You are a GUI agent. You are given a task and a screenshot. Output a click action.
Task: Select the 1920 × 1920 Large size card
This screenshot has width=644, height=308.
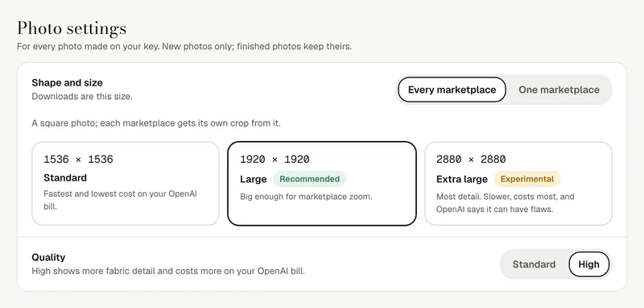point(322,183)
